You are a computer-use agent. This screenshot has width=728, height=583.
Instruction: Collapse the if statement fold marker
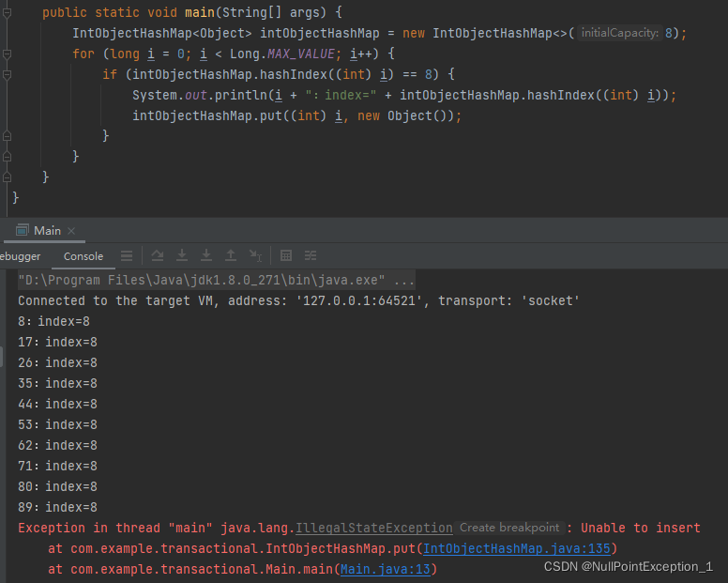pos(7,75)
